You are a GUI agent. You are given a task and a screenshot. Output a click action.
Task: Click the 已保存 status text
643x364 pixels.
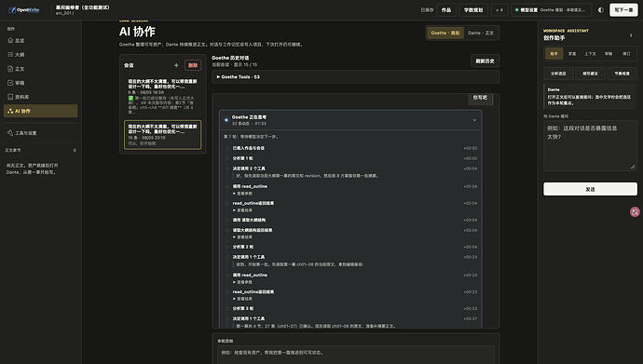pos(427,10)
